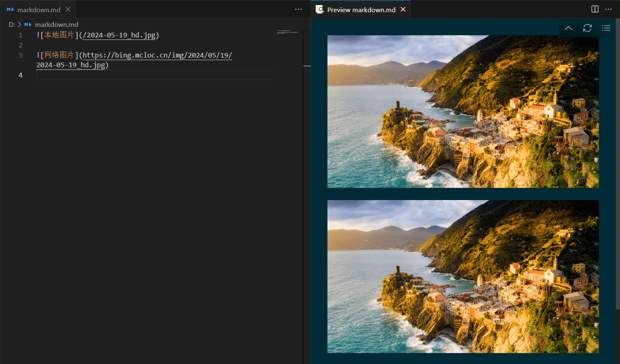Click the split editor icon
This screenshot has height=364, width=620.
coord(595,9)
